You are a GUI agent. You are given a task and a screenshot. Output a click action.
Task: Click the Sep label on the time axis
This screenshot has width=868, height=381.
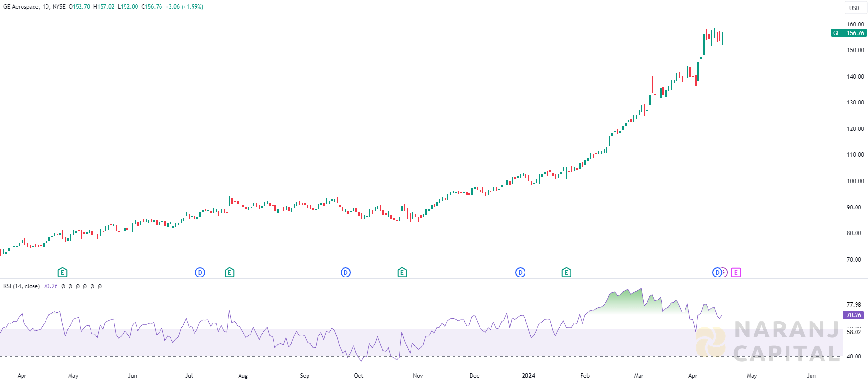coord(305,376)
